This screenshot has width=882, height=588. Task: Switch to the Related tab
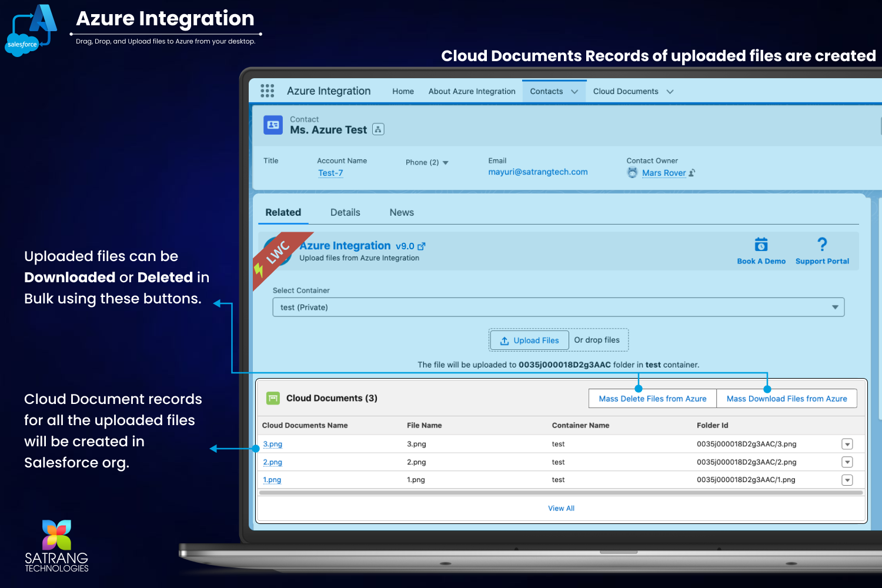click(283, 212)
